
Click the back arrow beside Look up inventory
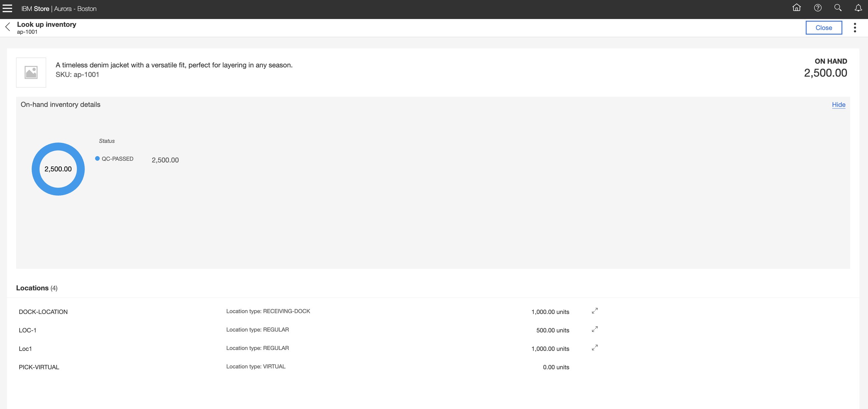[x=8, y=27]
